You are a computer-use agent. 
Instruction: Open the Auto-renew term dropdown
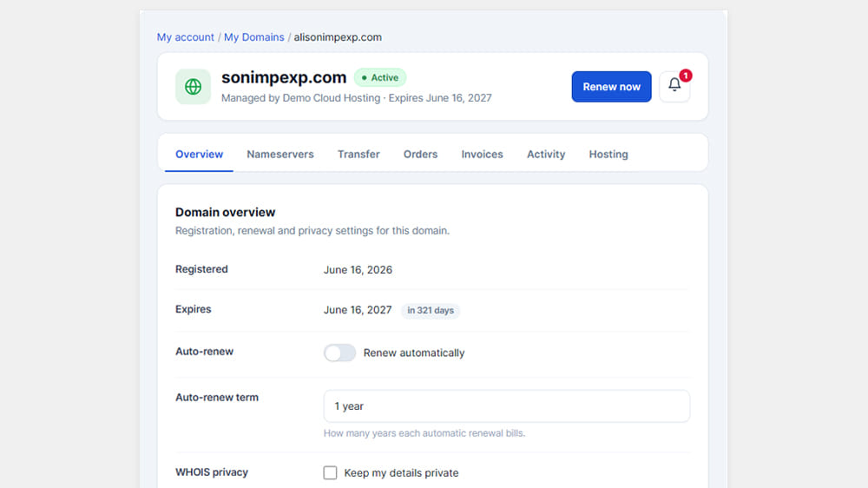507,406
